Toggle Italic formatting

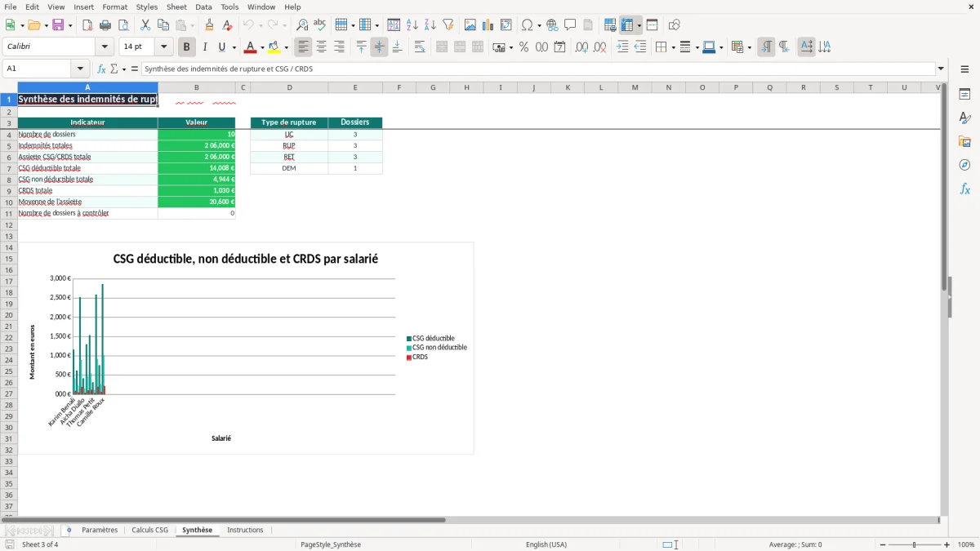(205, 47)
